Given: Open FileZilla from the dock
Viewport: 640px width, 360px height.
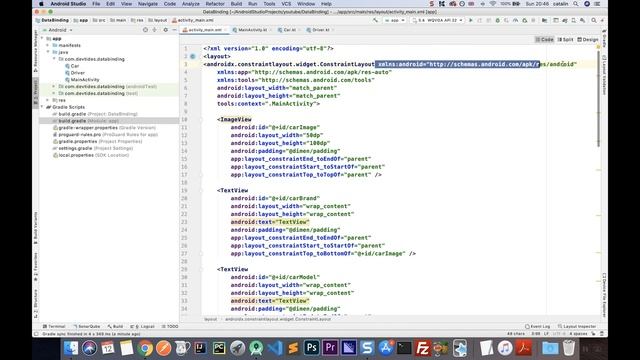Looking at the screenshot, I should pyautogui.click(x=422, y=348).
